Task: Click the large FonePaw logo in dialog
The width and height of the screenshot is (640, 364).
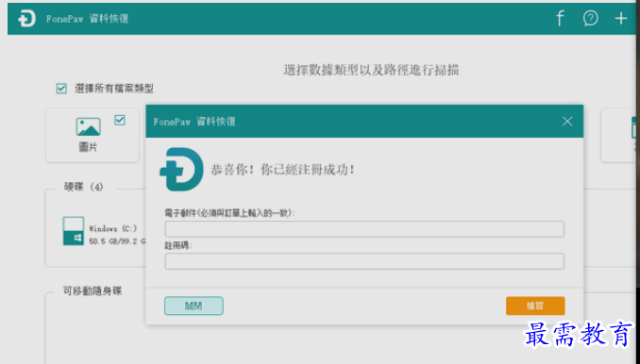Action: coord(181,169)
